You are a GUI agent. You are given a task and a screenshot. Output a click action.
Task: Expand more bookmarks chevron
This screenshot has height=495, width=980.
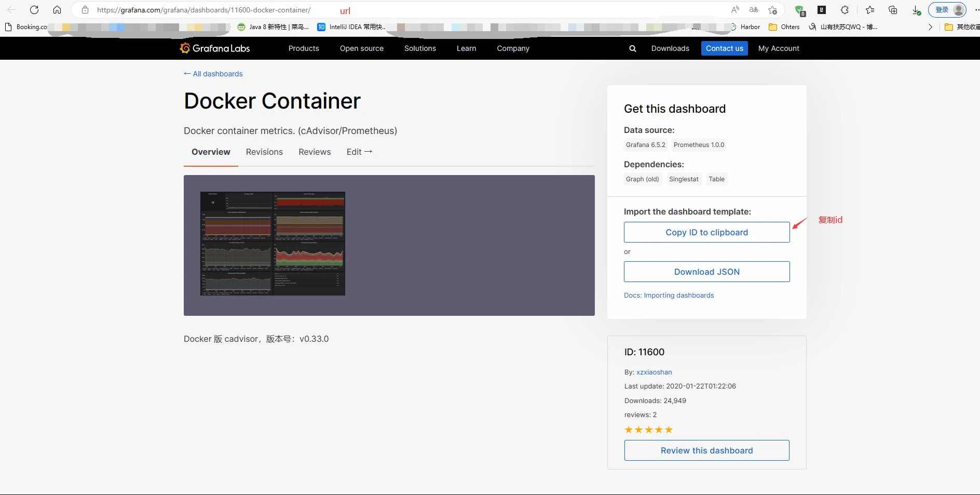coord(930,27)
